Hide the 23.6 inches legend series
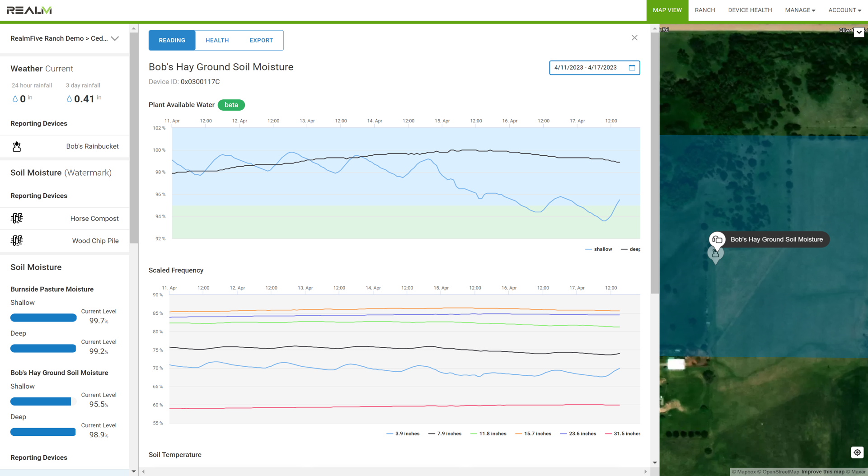This screenshot has width=868, height=476. 578,434
